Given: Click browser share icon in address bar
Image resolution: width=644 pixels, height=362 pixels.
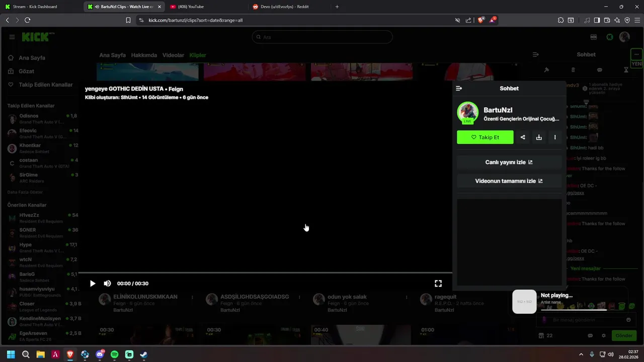Looking at the screenshot, I should tap(468, 20).
